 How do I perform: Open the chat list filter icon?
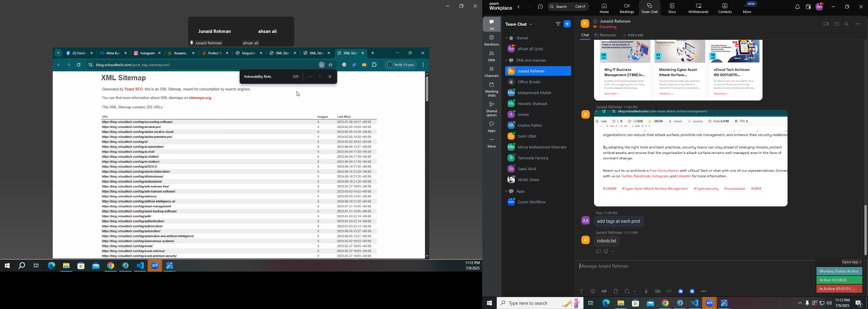558,24
